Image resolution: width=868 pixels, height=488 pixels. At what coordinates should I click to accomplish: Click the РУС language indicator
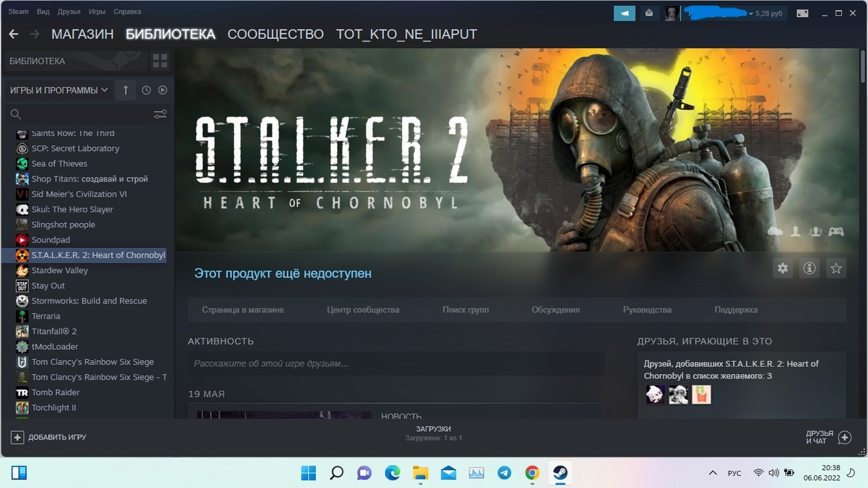[734, 472]
